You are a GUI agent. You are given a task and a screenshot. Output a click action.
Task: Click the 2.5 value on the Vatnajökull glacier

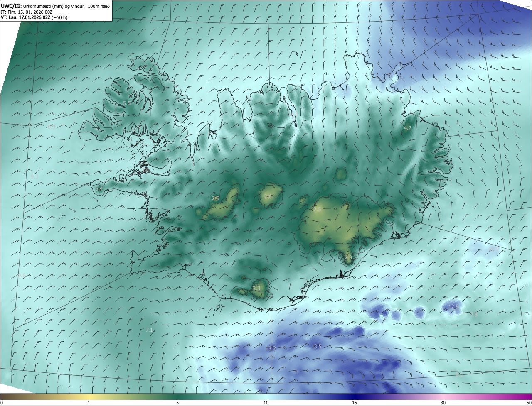(x=317, y=210)
